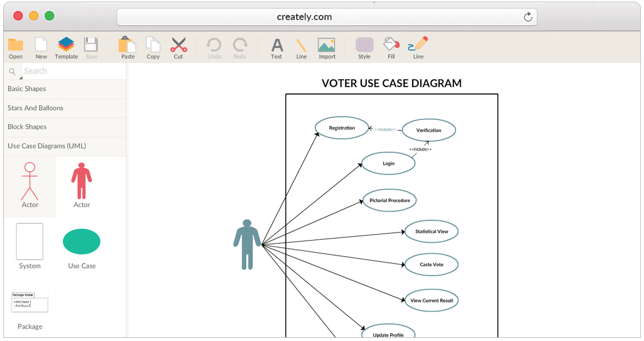644x341 pixels.
Task: Click the yellow minimize window button
Action: tap(33, 16)
